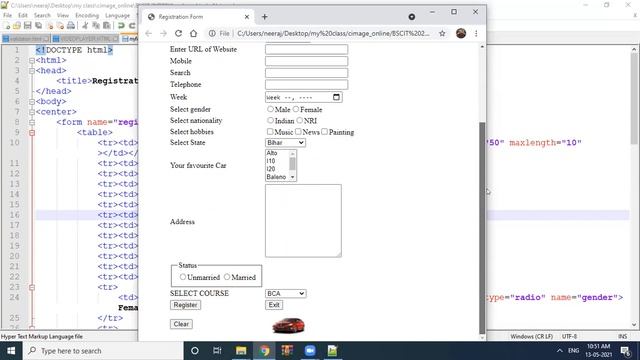
Task: Select the Male gender radio button
Action: click(270, 109)
